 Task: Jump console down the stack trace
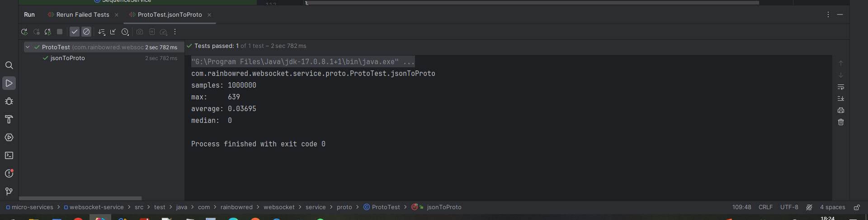(841, 75)
